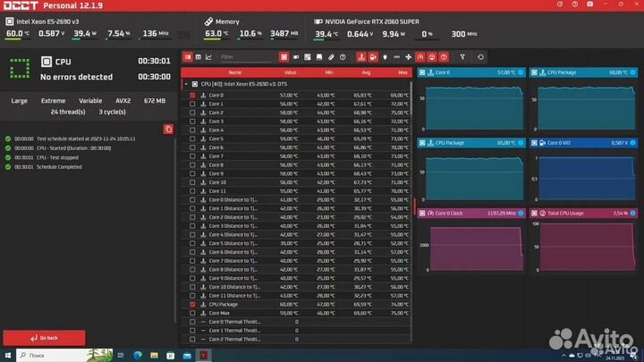Check the Core 5 row checkbox
644x362 pixels.
[x=192, y=139]
